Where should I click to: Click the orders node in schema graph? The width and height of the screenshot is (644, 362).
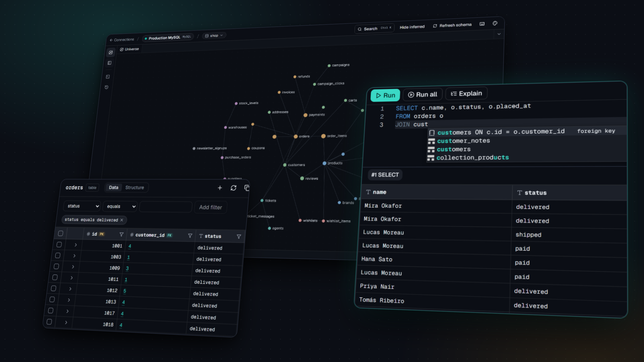296,136
